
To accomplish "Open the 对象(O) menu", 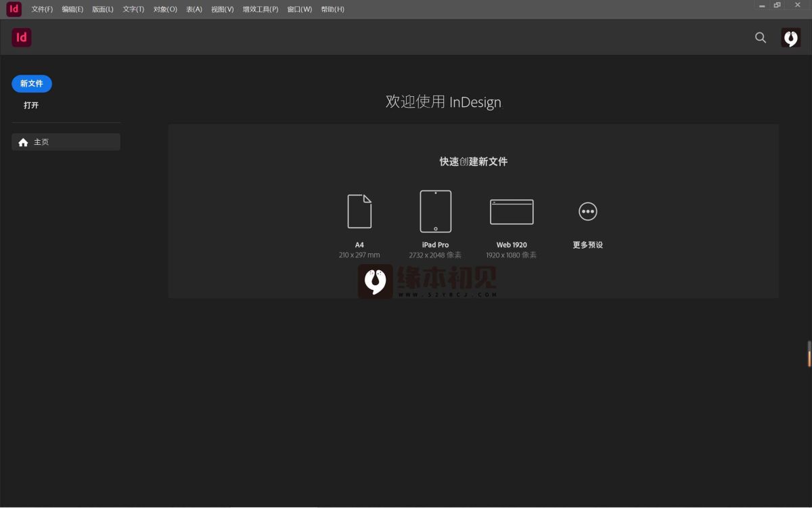I will pos(165,9).
